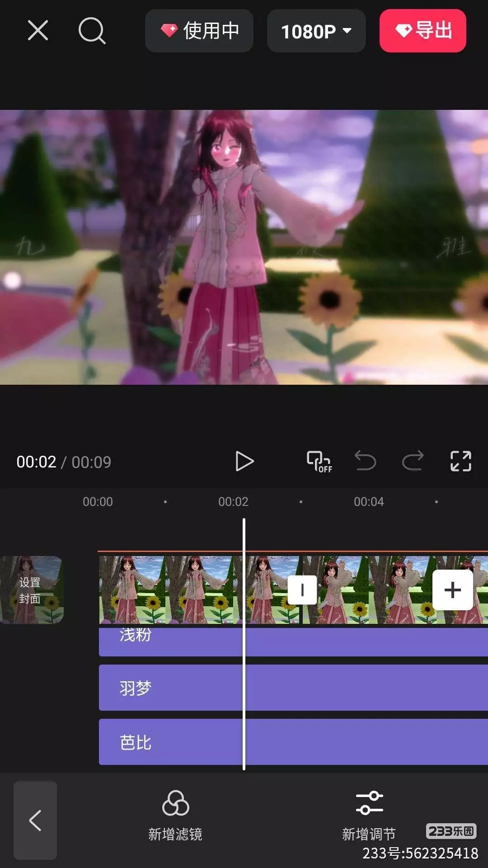
Task: Tap 新增滤镜 to add a filter
Action: click(x=175, y=816)
